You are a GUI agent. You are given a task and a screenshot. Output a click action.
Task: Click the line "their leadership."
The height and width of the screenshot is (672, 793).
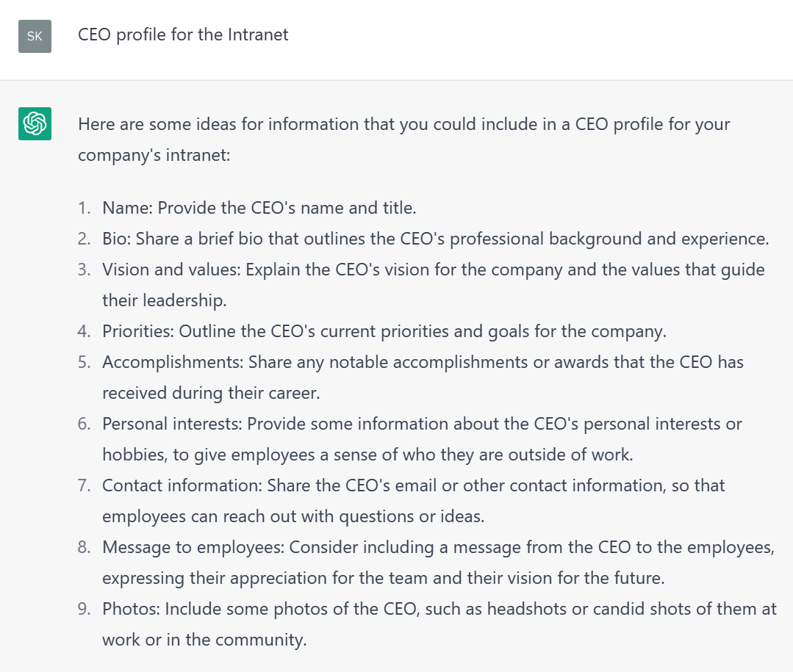[x=164, y=300]
